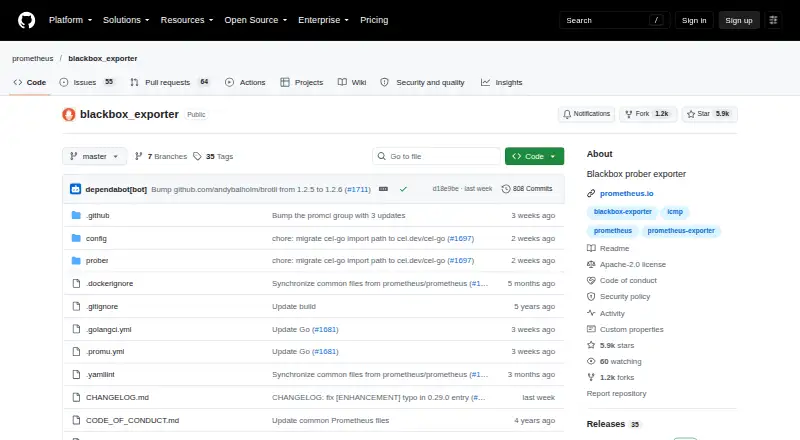This screenshot has height=440, width=800.
Task: Select the Code tab
Action: click(30, 82)
